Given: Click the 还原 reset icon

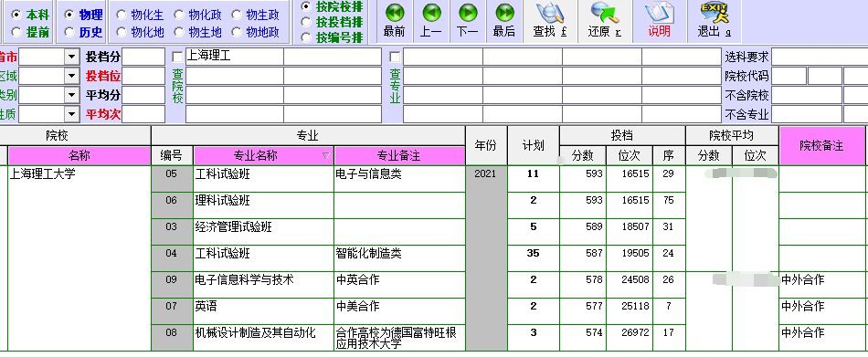Looking at the screenshot, I should click(605, 21).
